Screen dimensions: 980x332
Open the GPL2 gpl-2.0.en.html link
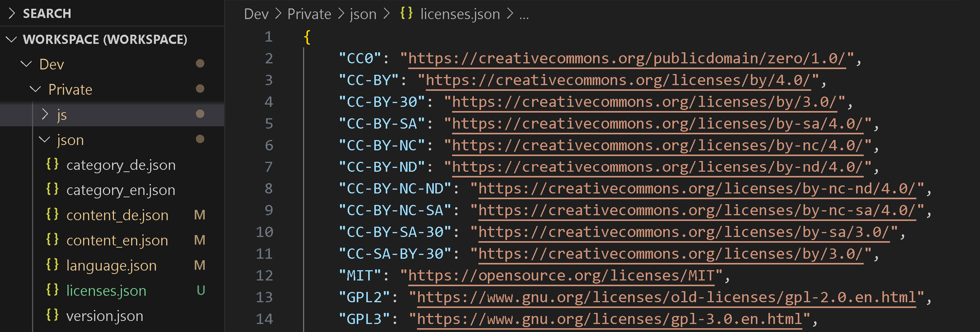[x=666, y=297]
